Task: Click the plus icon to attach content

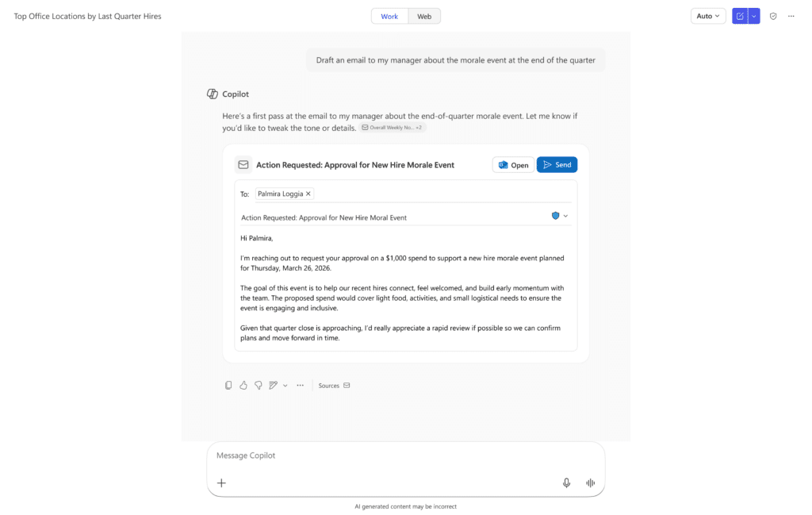Action: 221,482
